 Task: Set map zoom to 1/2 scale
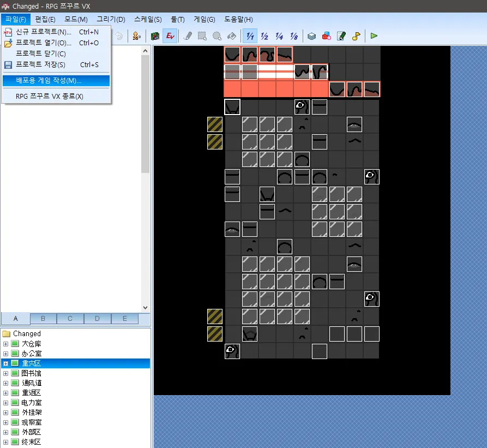[x=264, y=36]
